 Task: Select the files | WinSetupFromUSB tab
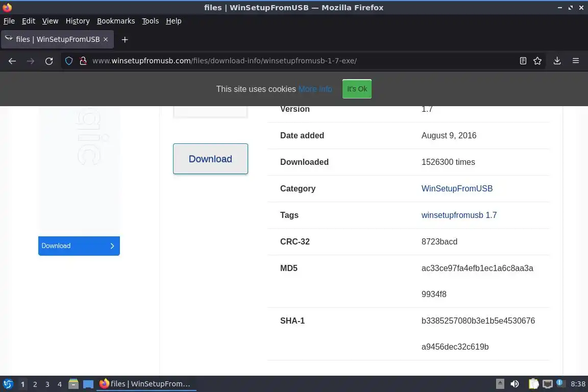point(57,39)
